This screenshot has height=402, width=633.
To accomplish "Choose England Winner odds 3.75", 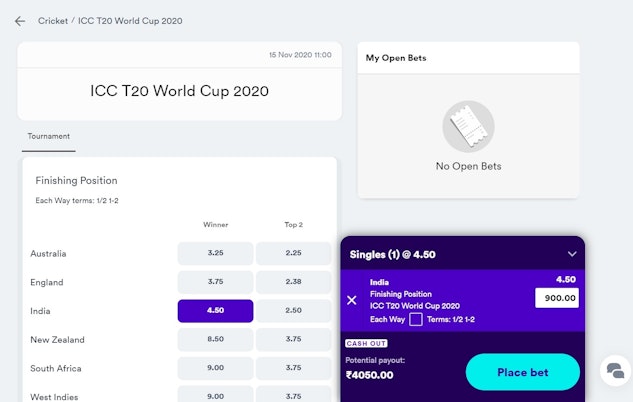I will [215, 282].
